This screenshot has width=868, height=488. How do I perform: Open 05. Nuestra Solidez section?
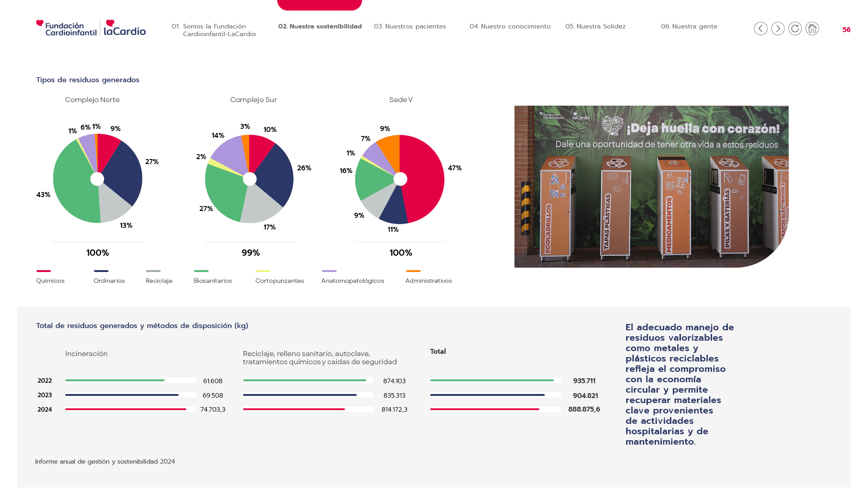tap(595, 26)
